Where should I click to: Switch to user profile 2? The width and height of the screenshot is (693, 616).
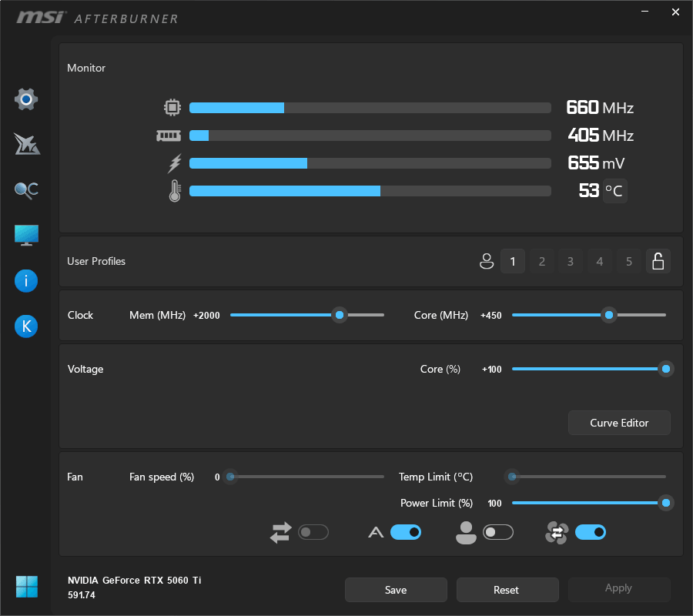[541, 261]
